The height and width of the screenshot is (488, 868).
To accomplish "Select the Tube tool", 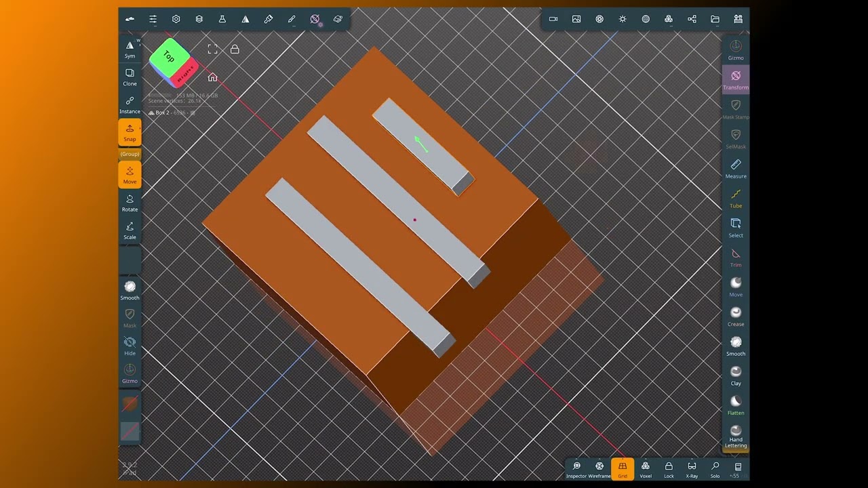I will (x=736, y=198).
